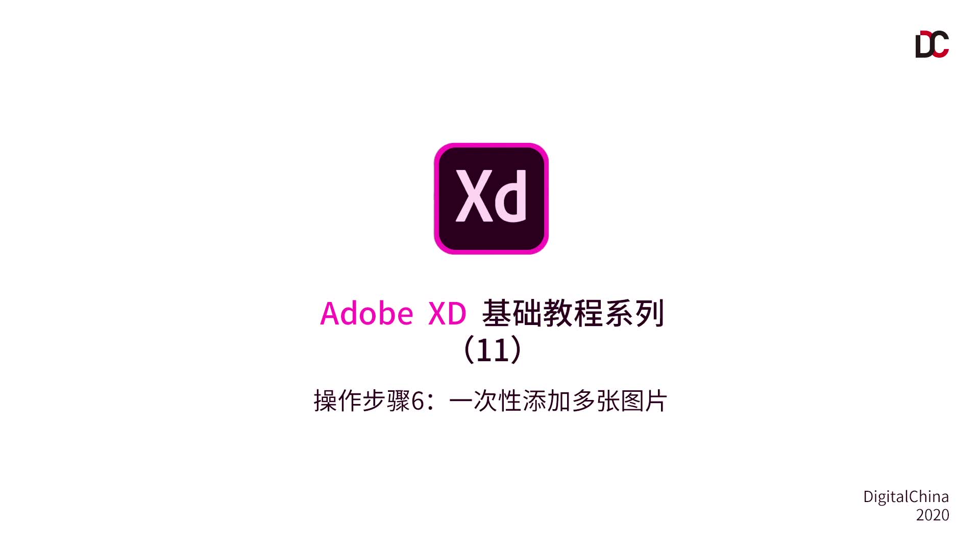Viewport: 980px width, 551px height.
Task: Select the 系列 characters in the title
Action: click(634, 313)
